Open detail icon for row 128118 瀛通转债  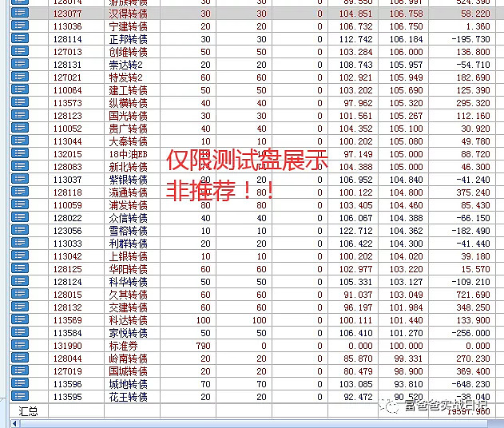click(x=20, y=192)
